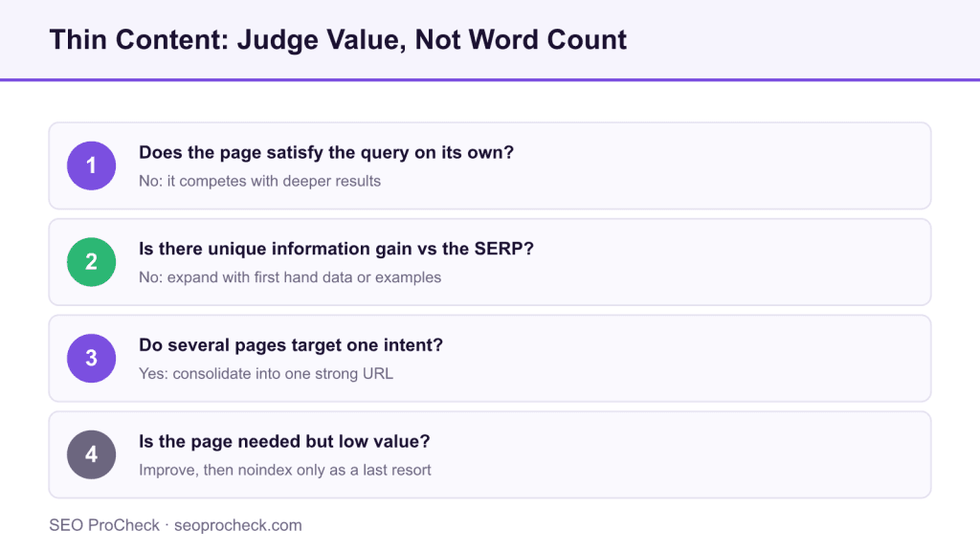Click the SEO ProCheck brand name
980x551 pixels.
pos(104,525)
